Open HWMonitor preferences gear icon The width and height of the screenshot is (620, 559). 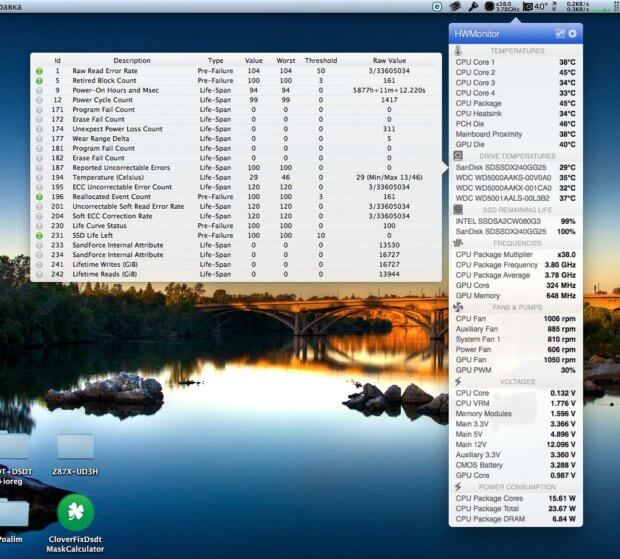coord(572,33)
